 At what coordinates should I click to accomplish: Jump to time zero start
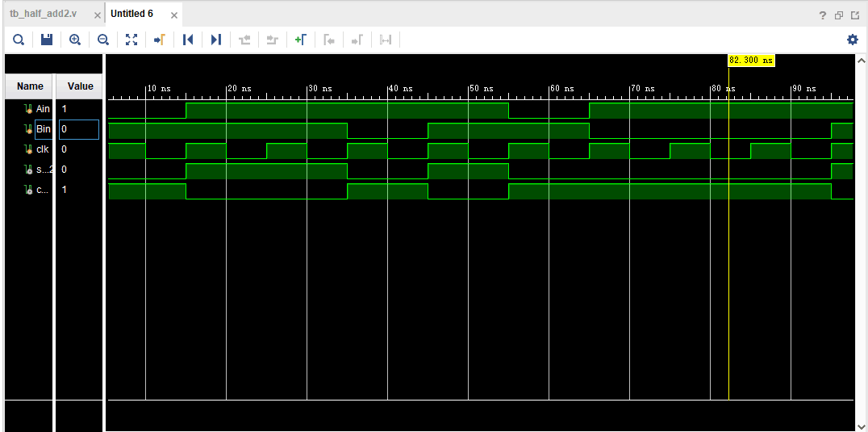tap(188, 40)
